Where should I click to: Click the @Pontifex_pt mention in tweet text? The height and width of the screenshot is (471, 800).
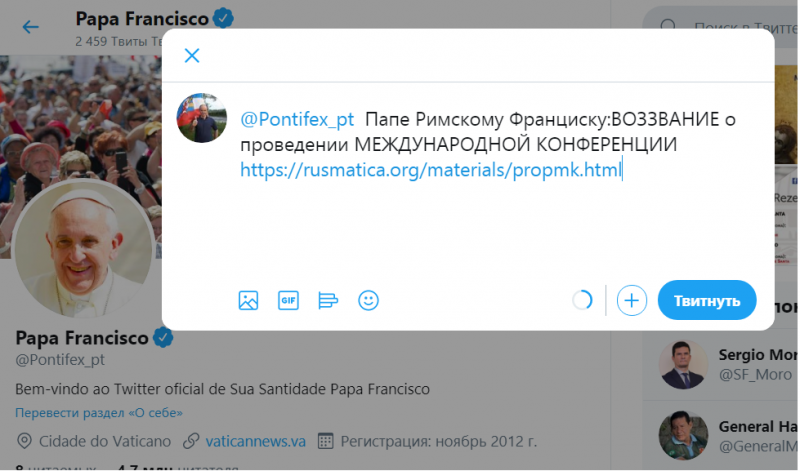[x=297, y=119]
